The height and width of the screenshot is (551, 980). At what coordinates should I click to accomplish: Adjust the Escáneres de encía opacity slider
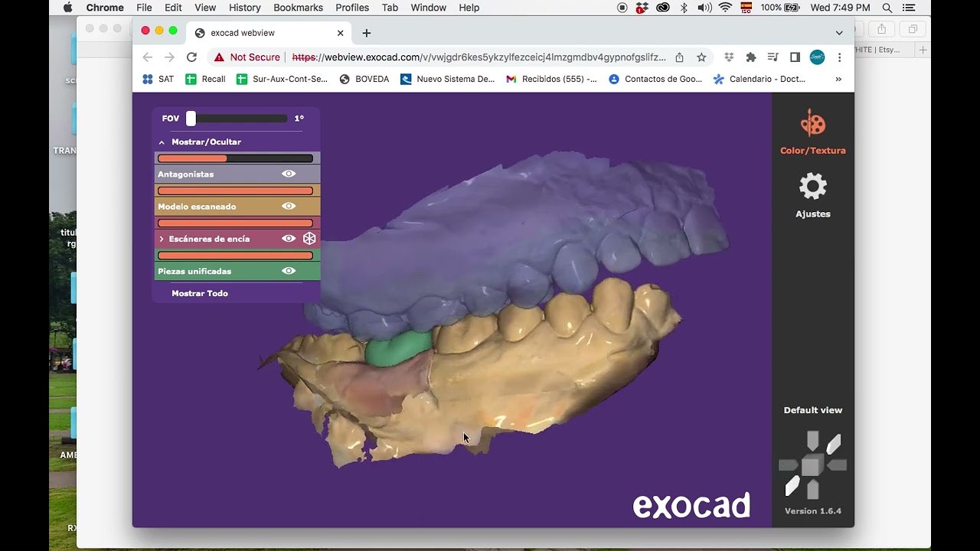[235, 223]
